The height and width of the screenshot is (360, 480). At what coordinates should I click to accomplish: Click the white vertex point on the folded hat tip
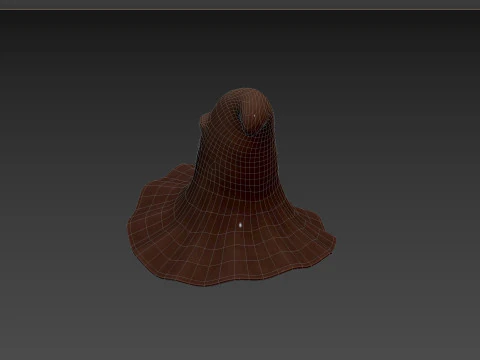tap(255, 116)
